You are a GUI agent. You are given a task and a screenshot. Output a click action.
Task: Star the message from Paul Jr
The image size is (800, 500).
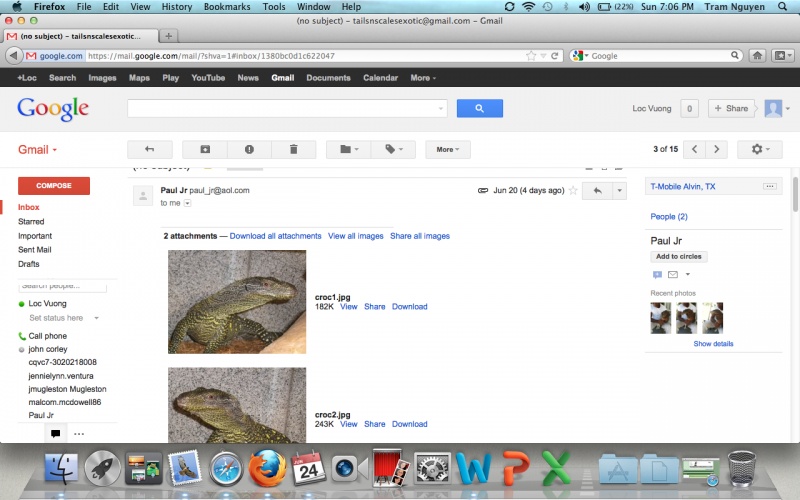click(x=573, y=190)
